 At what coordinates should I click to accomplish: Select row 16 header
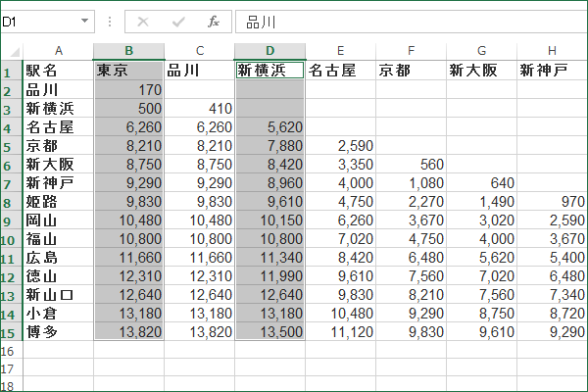click(11, 350)
